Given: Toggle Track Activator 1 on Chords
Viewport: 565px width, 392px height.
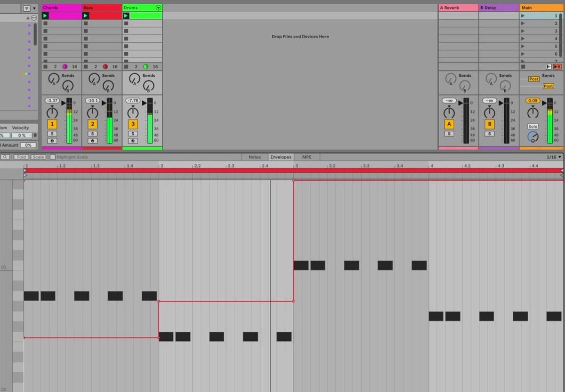Looking at the screenshot, I should (52, 124).
